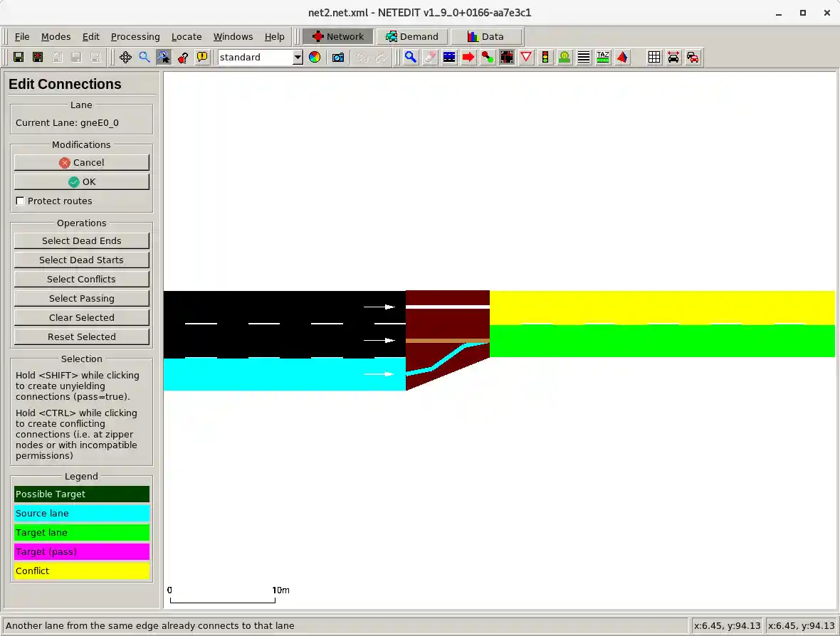This screenshot has width=840, height=636.
Task: Select the traffic light mode icon
Action: [x=545, y=58]
